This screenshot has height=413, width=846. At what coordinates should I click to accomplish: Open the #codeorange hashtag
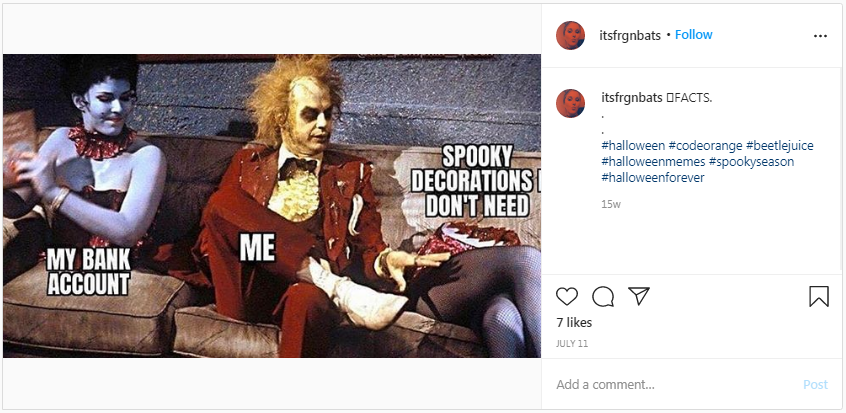click(705, 145)
